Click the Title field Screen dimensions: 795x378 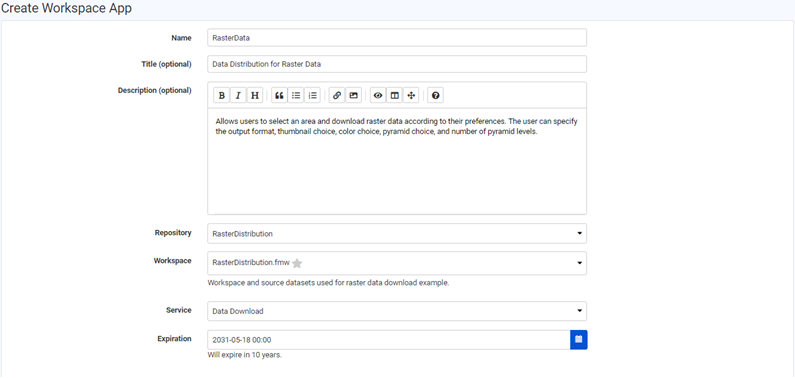397,64
